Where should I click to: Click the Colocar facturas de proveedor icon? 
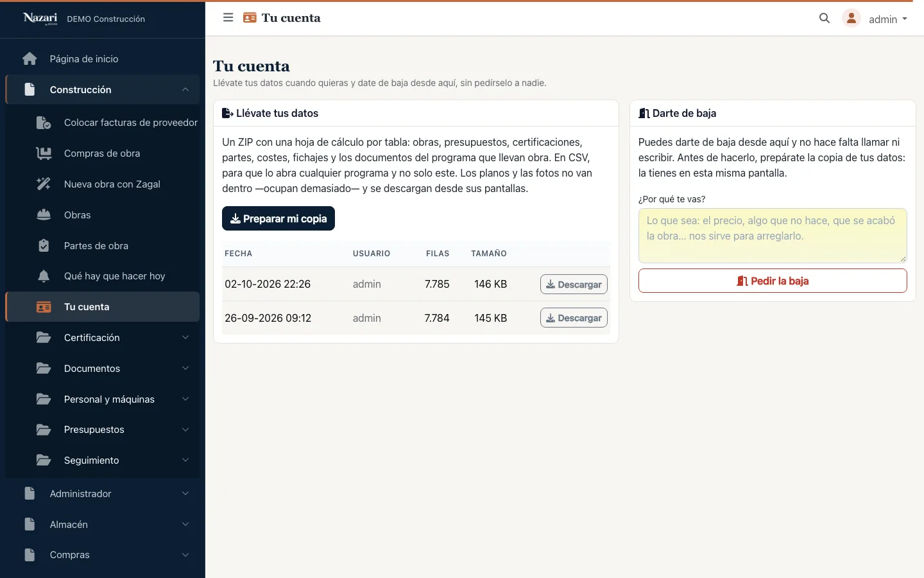pos(44,123)
